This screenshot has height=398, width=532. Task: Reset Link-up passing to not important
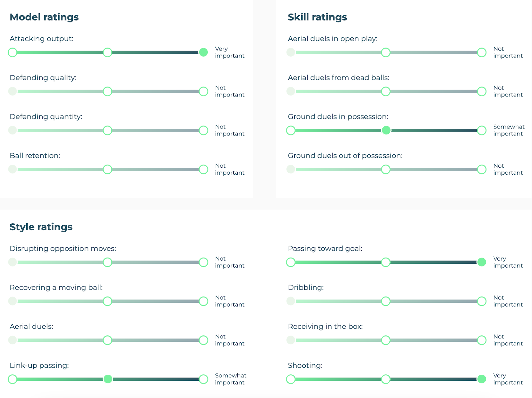13,379
